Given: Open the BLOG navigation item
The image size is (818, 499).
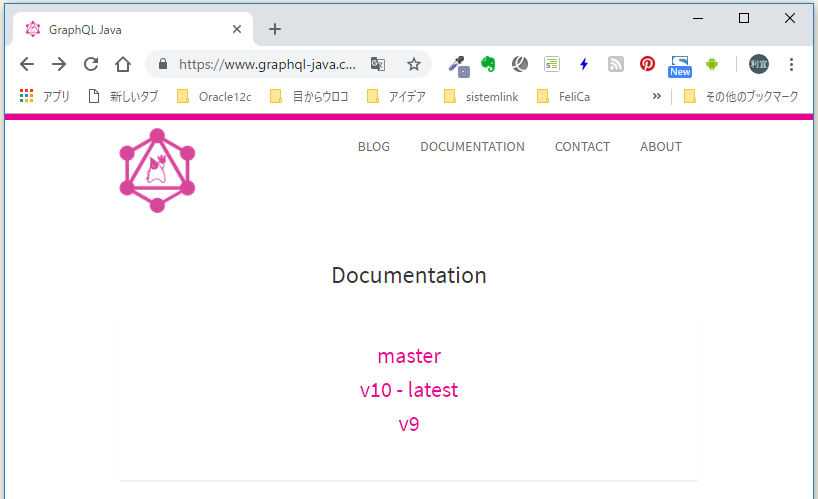Looking at the screenshot, I should 374,147.
